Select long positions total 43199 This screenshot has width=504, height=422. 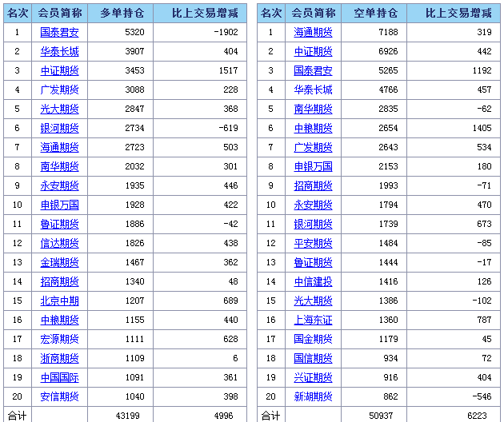(128, 416)
